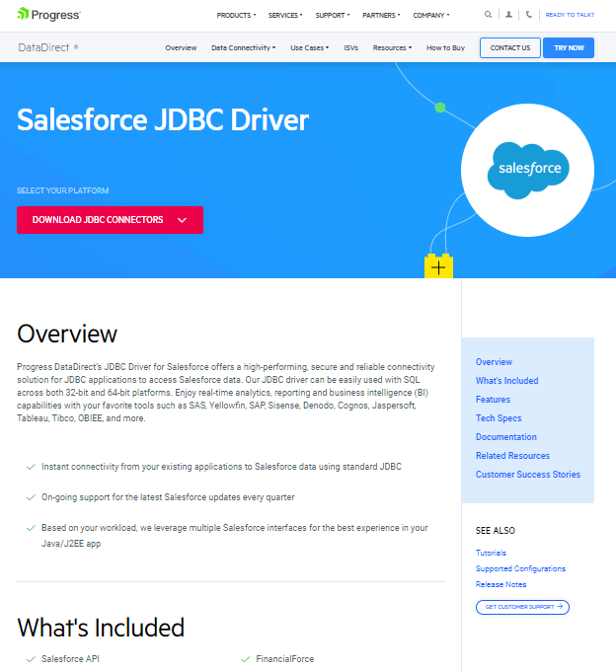
Task: Click the Ready to Talk link
Action: (x=570, y=15)
